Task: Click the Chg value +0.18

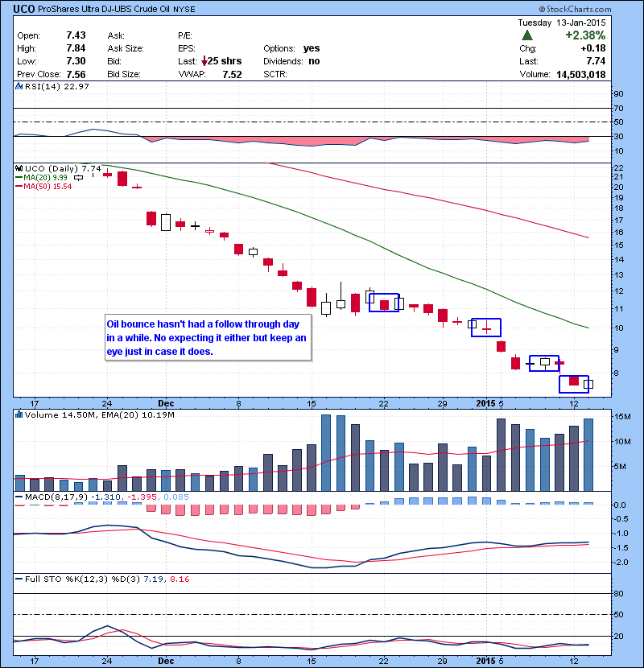Action: click(x=592, y=48)
